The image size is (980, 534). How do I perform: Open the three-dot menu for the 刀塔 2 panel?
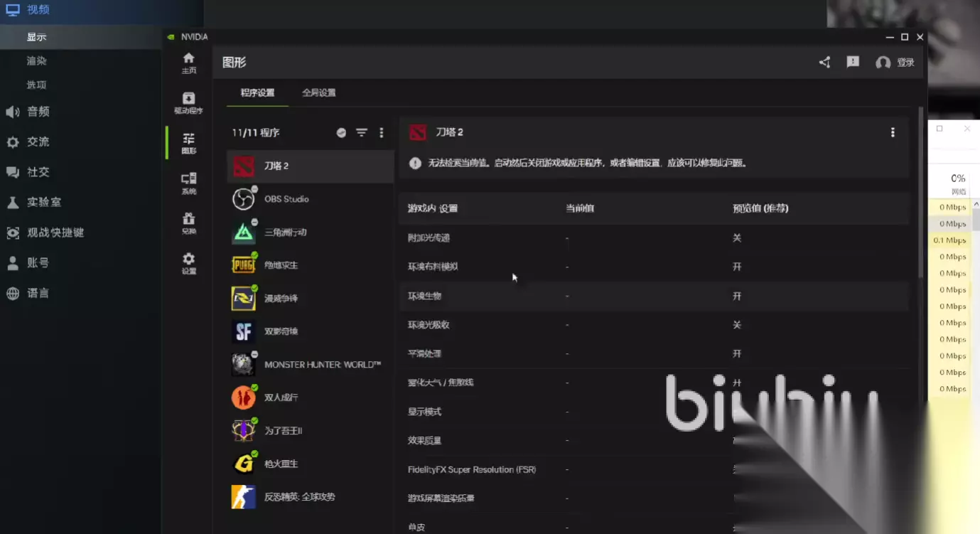893,132
